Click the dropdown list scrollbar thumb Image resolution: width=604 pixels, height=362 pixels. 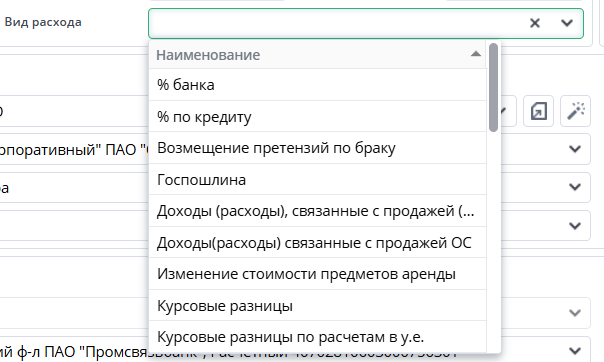[x=493, y=87]
